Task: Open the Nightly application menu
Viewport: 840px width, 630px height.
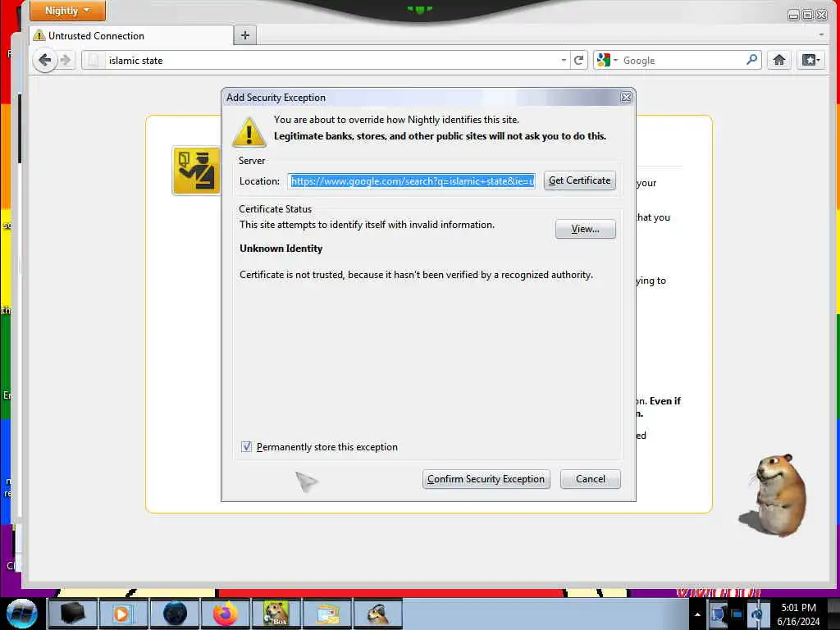Action: click(x=67, y=11)
